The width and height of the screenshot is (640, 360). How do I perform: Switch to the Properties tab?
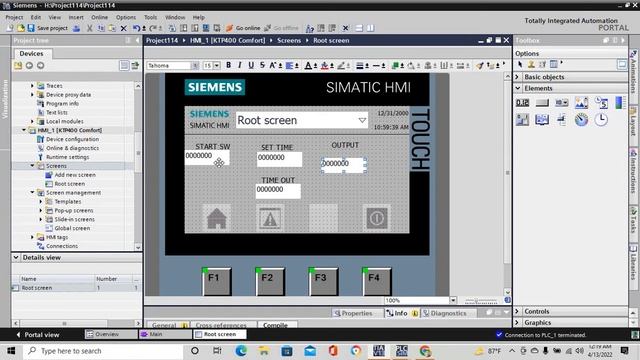click(353, 313)
